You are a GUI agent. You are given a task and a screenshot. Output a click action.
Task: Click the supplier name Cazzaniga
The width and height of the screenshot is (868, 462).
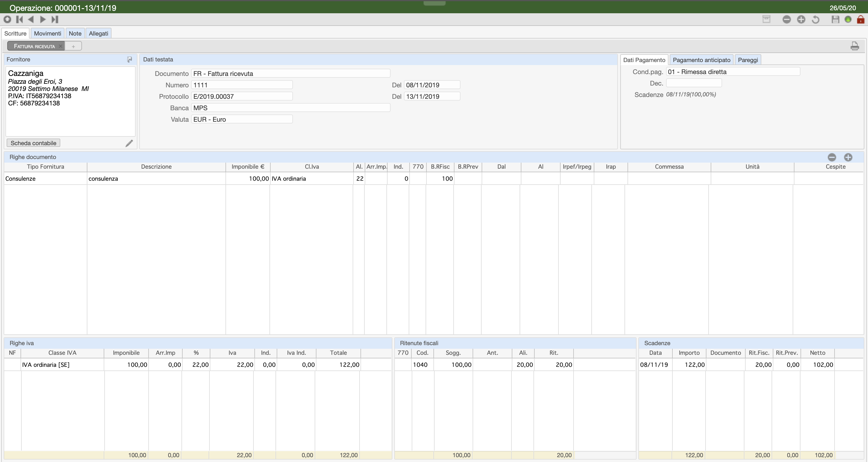tap(26, 73)
